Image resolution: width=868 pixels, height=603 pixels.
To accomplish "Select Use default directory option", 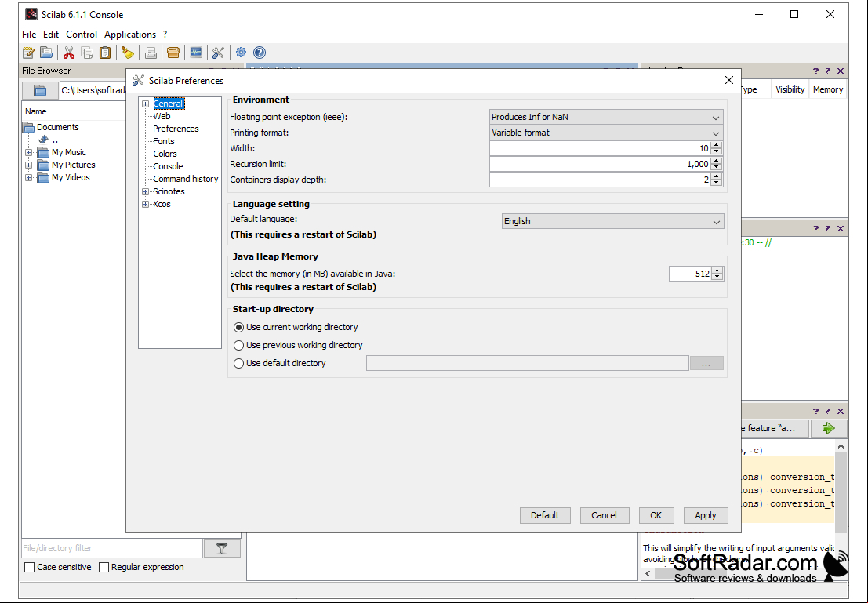I will pyautogui.click(x=238, y=363).
